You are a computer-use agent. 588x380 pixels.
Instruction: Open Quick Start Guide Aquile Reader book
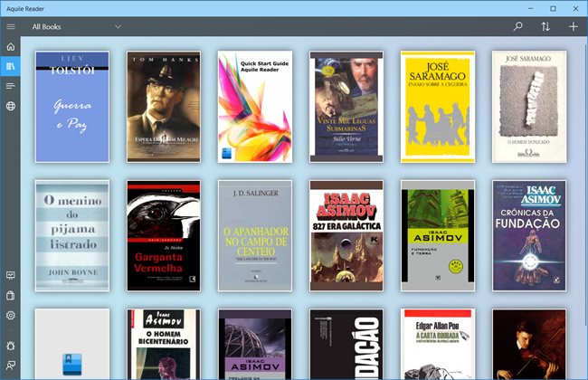255,106
